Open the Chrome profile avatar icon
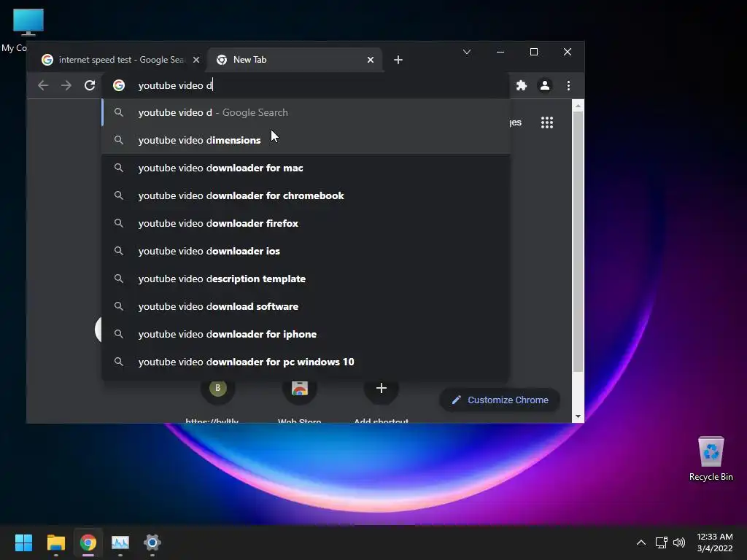The height and width of the screenshot is (560, 747). coord(544,85)
